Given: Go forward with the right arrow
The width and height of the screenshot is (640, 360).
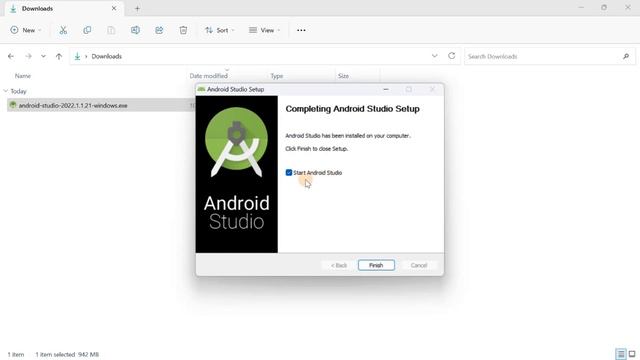Looking at the screenshot, I should tap(28, 56).
